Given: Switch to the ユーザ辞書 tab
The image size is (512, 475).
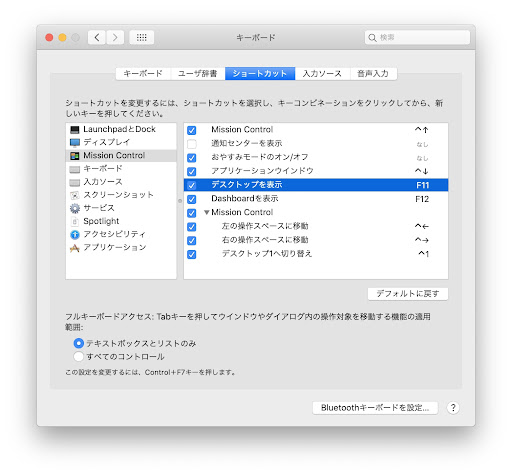Looking at the screenshot, I should click(198, 73).
